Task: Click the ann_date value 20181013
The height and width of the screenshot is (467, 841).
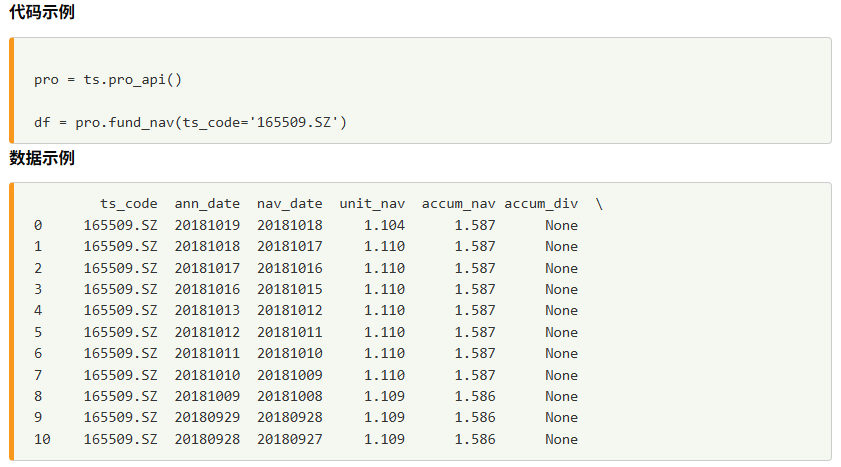Action: (207, 311)
